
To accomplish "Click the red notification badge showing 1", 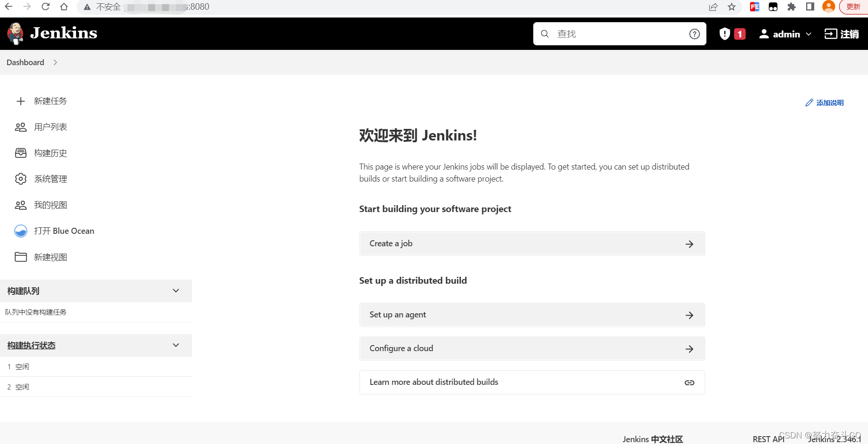I will coord(740,34).
